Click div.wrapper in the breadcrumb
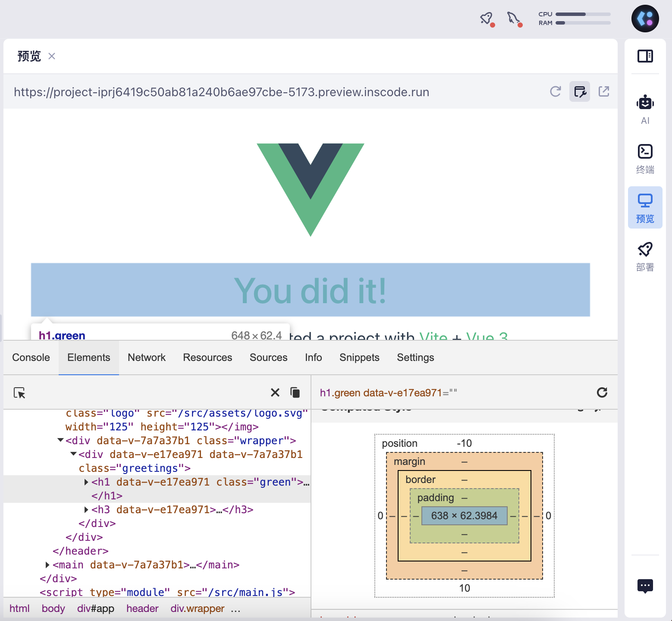672x621 pixels. (198, 608)
